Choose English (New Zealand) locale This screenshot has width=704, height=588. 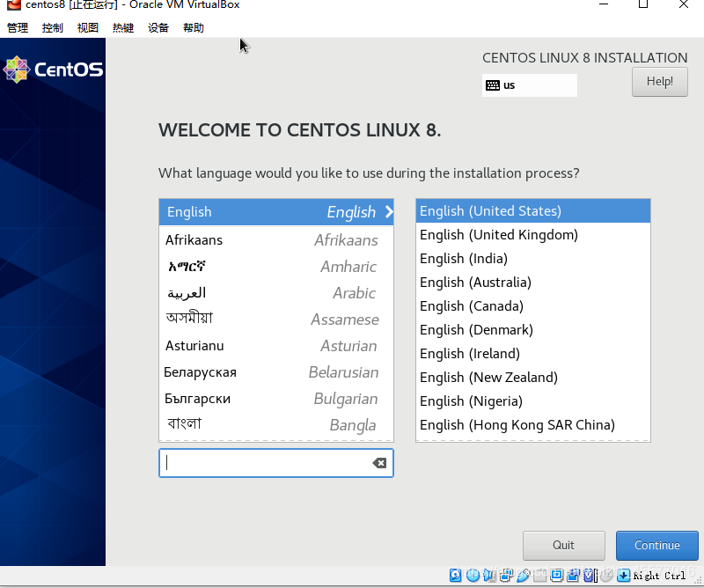(533, 378)
